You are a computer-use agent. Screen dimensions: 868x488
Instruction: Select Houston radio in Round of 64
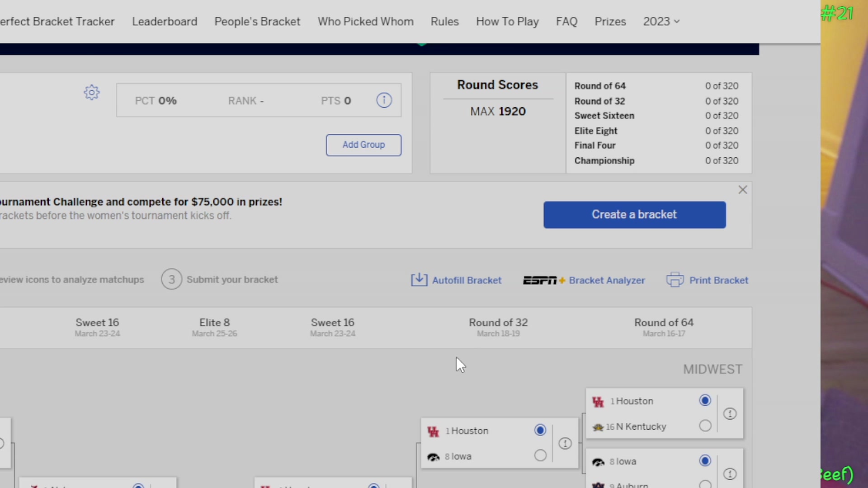[x=705, y=400]
